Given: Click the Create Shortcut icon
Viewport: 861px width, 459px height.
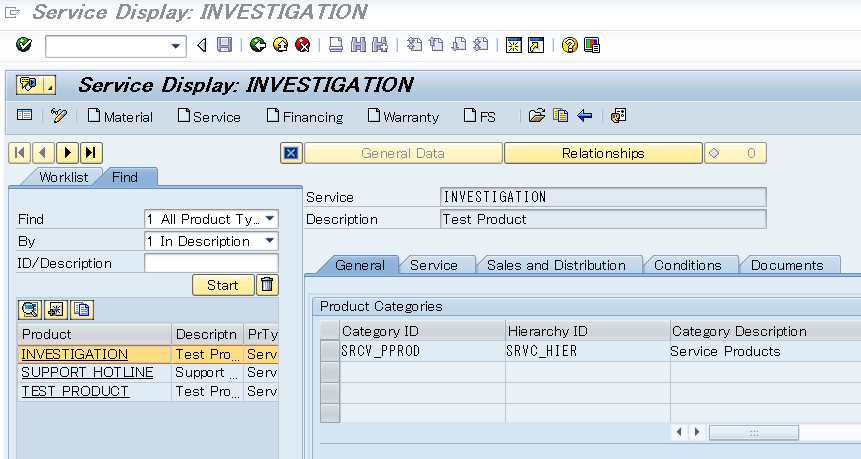Looking at the screenshot, I should point(536,45).
